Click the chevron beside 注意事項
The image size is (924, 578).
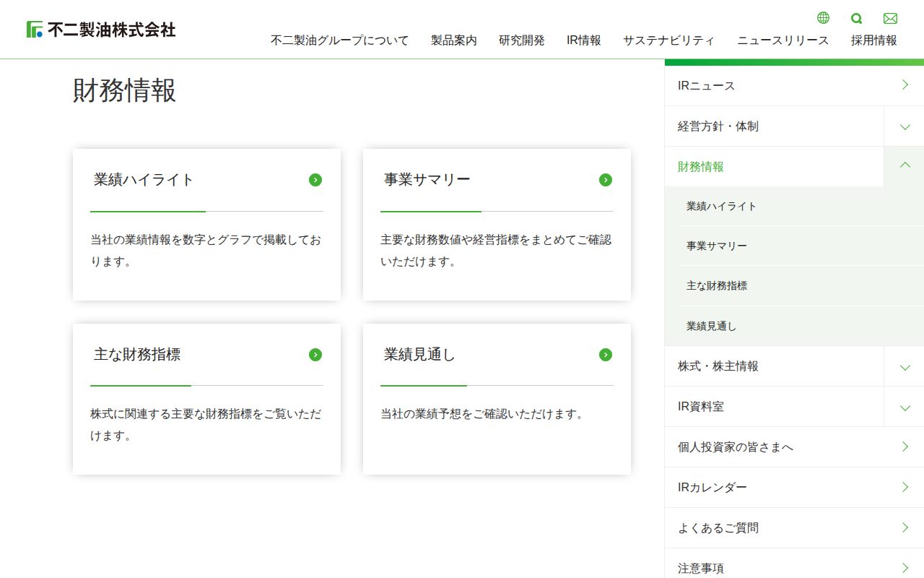click(905, 568)
